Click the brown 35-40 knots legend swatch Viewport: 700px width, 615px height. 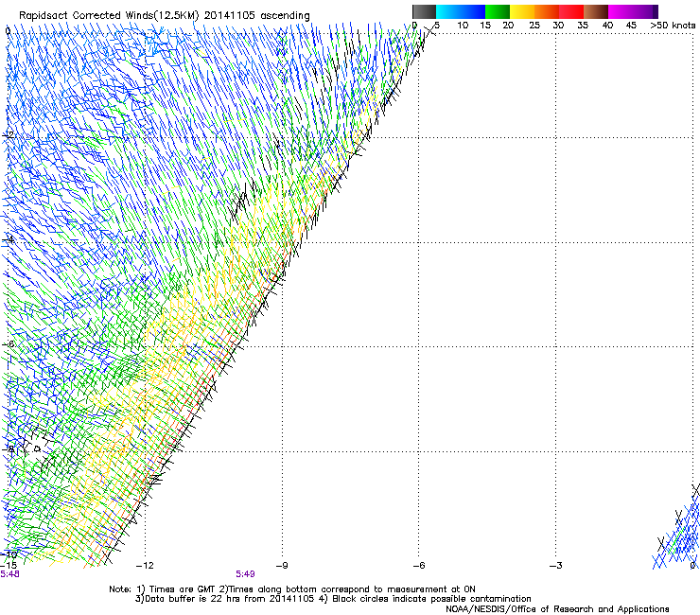(596, 11)
